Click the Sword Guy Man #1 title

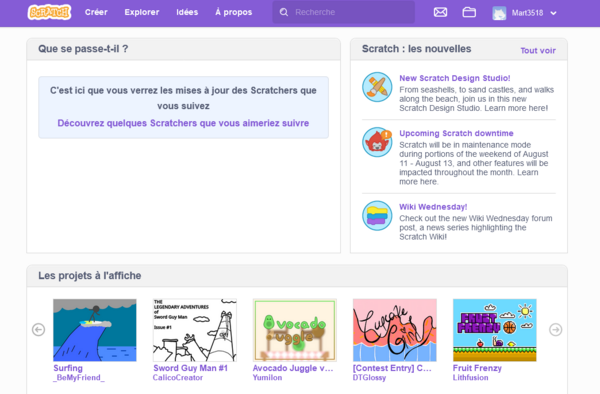190,368
